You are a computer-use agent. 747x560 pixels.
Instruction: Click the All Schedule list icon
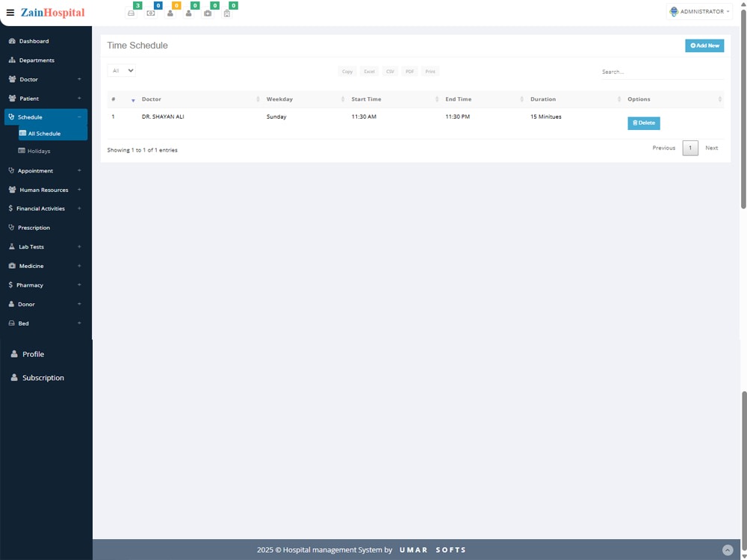coord(22,134)
